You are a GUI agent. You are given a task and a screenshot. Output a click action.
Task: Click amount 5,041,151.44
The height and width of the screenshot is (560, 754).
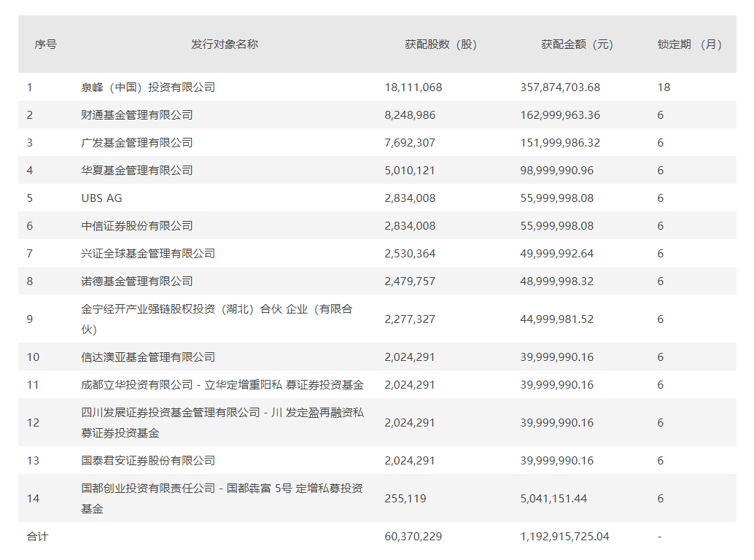(x=553, y=499)
